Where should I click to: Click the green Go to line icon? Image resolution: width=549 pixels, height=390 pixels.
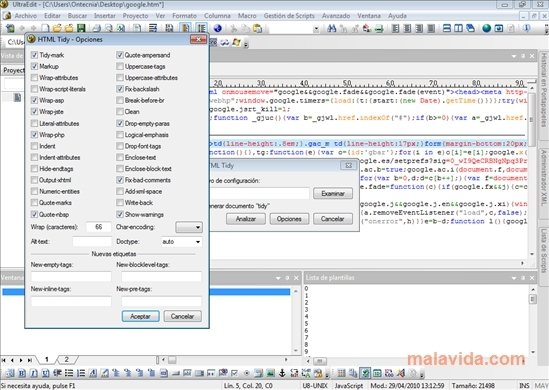click(x=379, y=28)
